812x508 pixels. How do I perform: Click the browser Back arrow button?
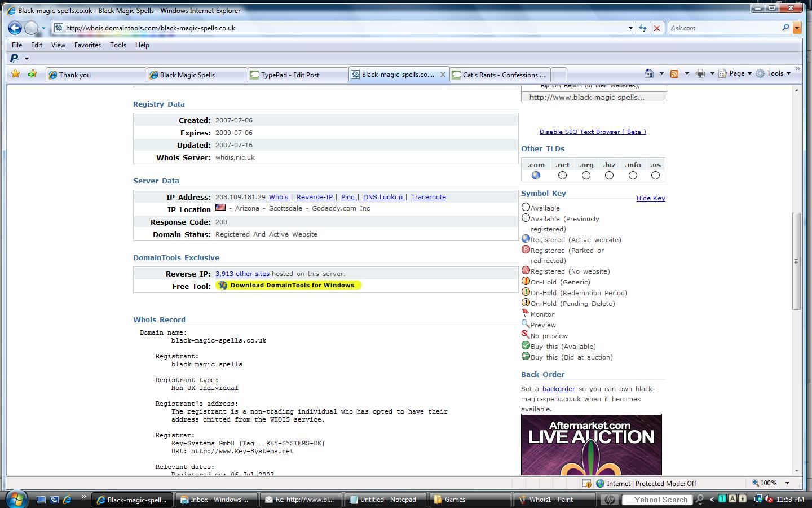coord(15,28)
